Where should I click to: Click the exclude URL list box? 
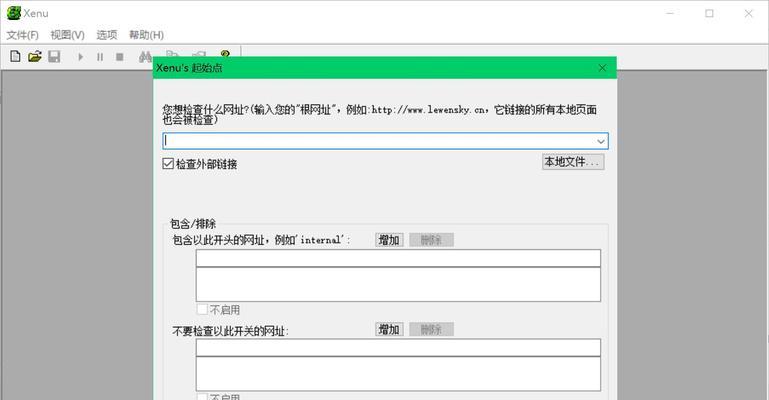398,374
